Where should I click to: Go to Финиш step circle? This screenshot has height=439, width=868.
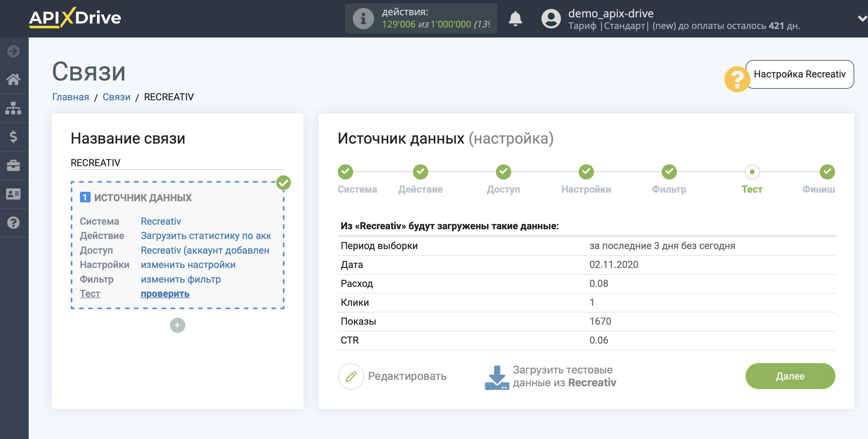click(827, 172)
